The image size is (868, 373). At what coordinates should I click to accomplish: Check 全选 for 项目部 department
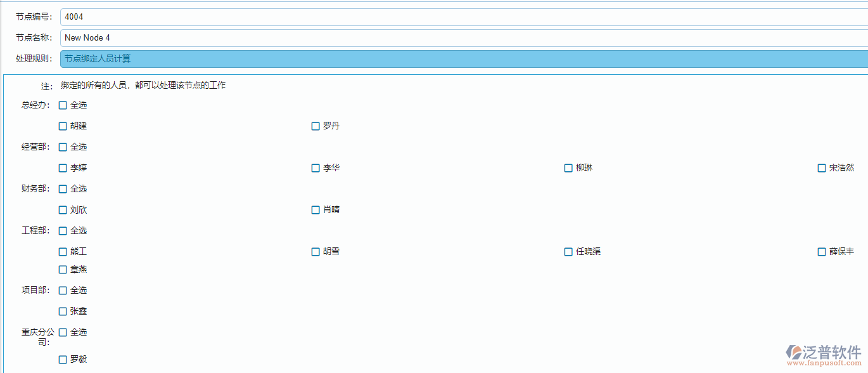[63, 290]
